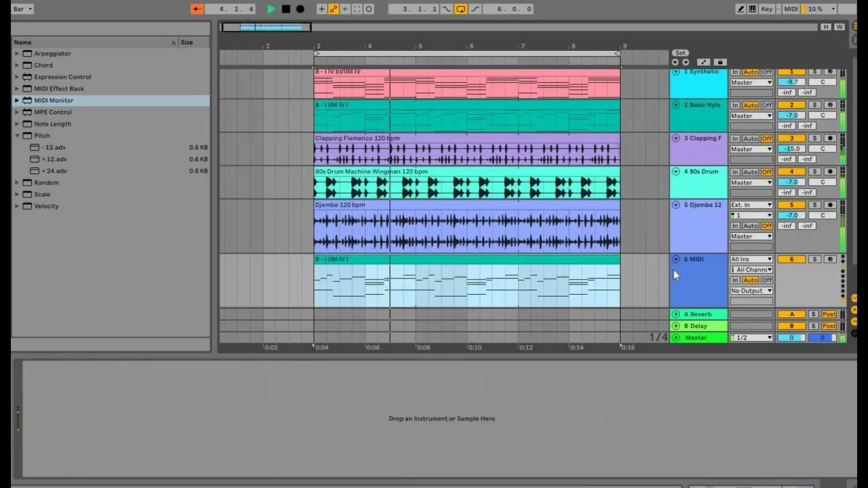Start playback with the green Play button
Screen dimensions: 868x488
(271, 9)
